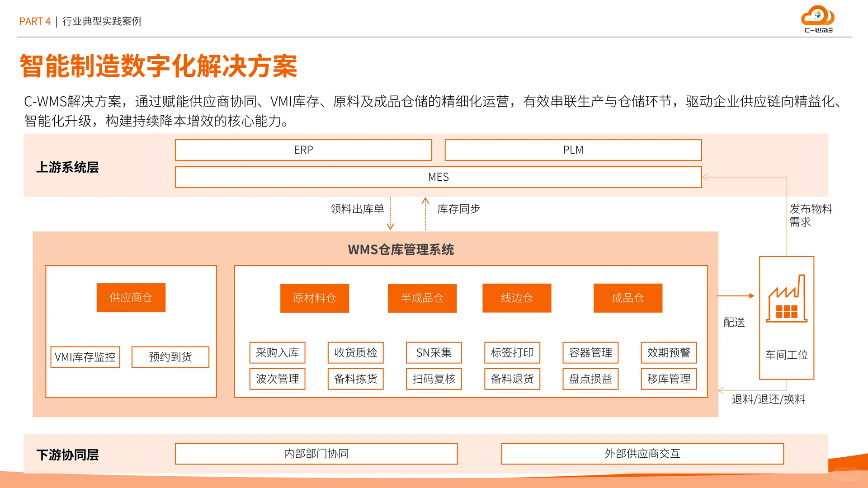The image size is (868, 488).
Task: Click the 供应商仓 block
Action: tap(131, 298)
